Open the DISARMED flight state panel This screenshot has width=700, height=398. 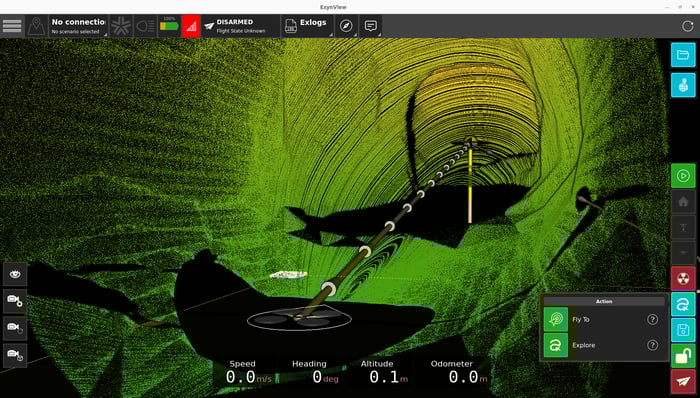[241, 26]
